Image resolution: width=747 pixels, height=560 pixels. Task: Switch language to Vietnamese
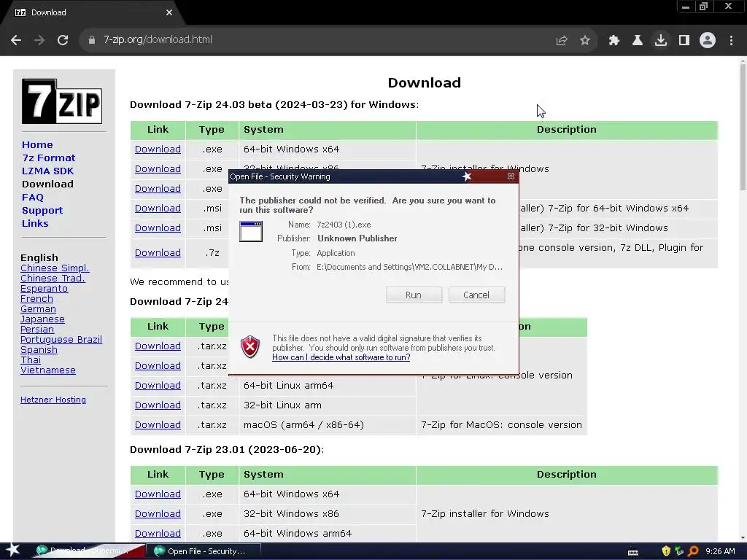pyautogui.click(x=48, y=370)
